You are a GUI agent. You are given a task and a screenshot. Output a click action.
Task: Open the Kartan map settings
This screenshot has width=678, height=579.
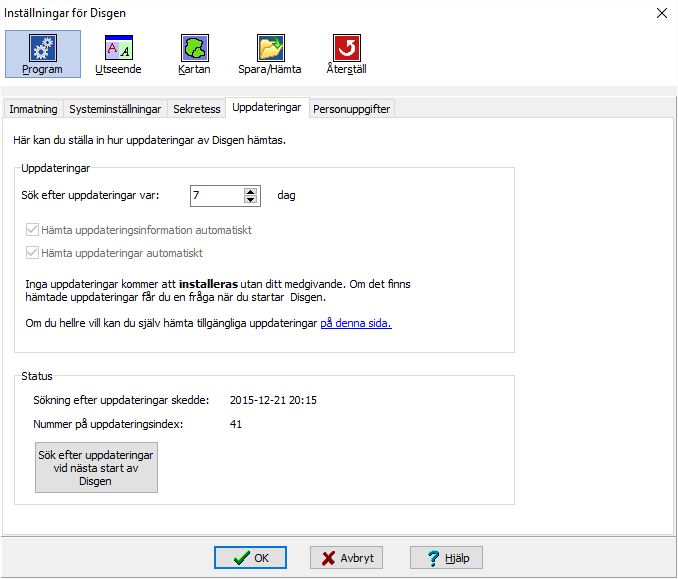(194, 54)
